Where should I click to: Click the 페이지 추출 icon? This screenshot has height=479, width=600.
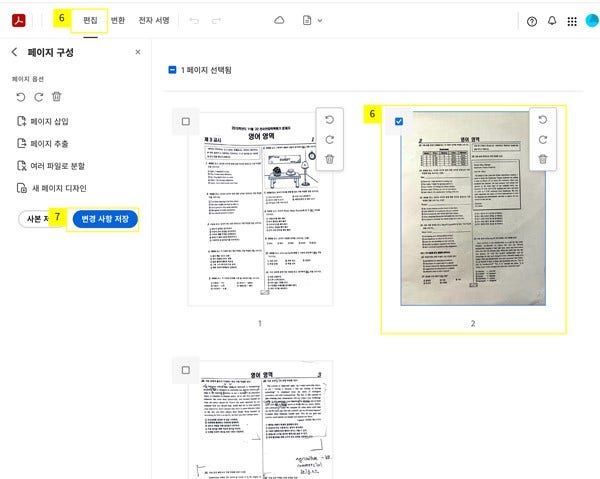tap(21, 143)
